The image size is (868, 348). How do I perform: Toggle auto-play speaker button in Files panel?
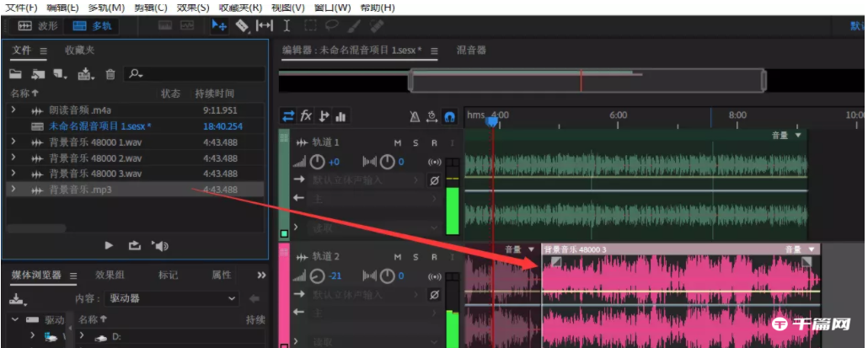(160, 246)
